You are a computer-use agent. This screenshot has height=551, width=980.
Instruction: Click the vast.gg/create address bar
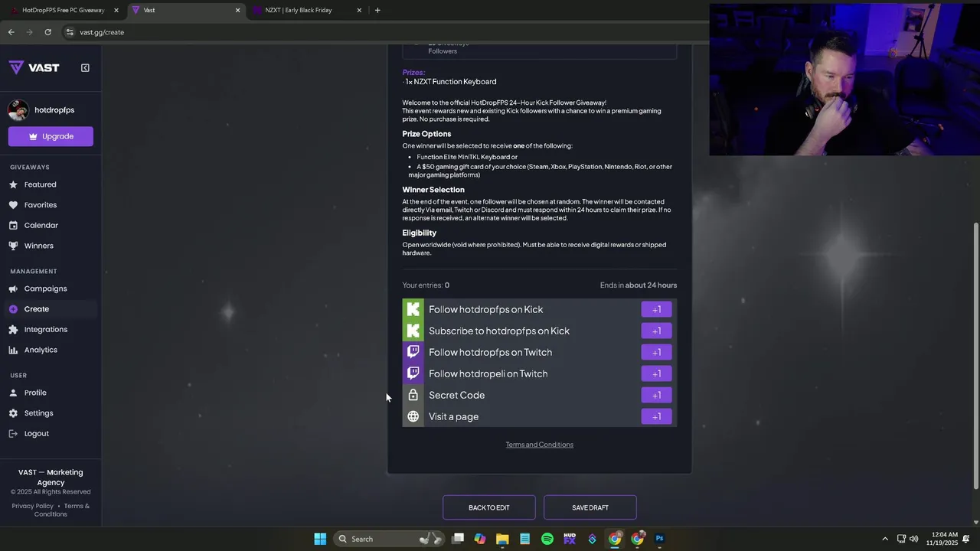click(x=383, y=32)
